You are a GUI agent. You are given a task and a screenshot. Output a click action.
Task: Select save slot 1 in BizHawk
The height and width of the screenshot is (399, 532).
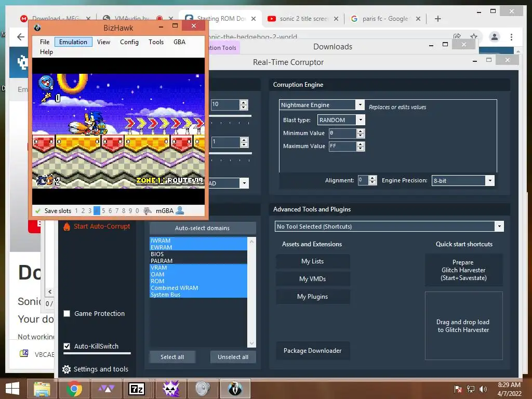[x=76, y=211]
